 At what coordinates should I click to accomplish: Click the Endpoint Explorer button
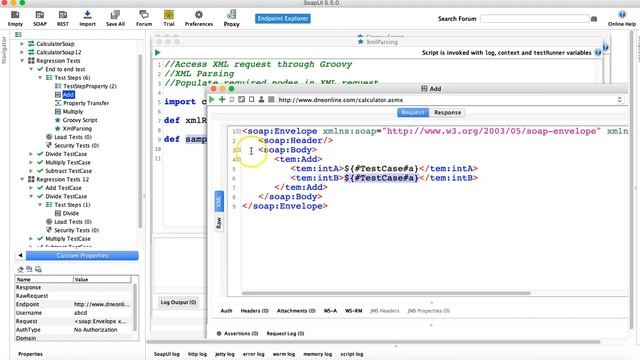[283, 18]
